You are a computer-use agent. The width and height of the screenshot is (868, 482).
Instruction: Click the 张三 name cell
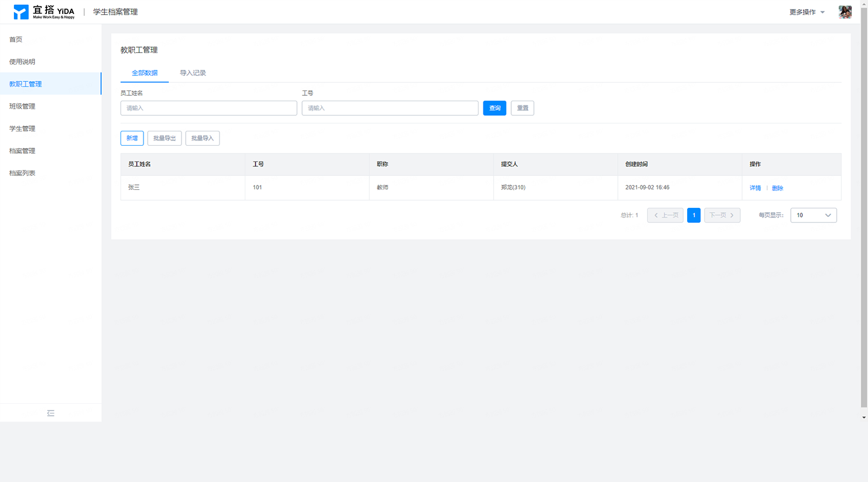point(183,187)
